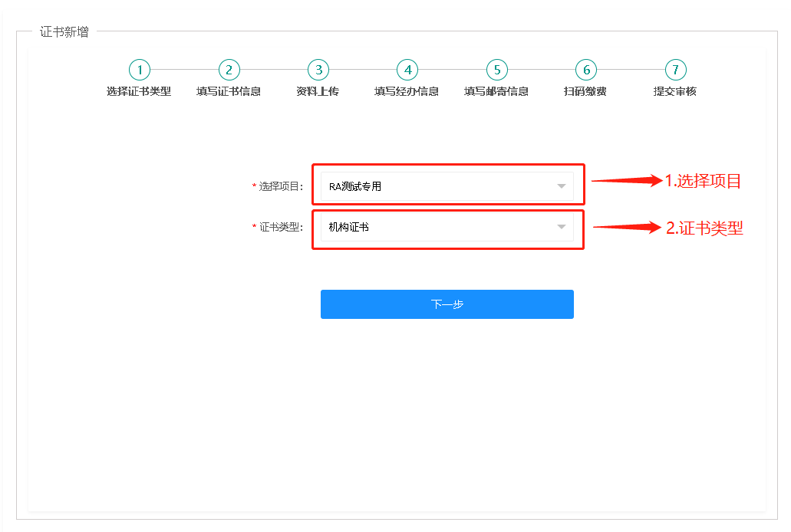This screenshot has width=791, height=532.
Task: Click the 机构证书 text in type field
Action: (349, 227)
